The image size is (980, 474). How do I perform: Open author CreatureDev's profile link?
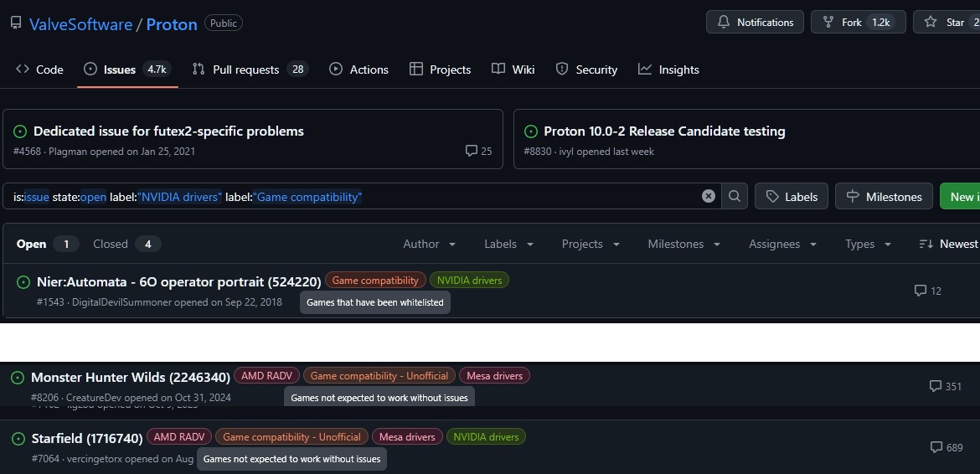tap(94, 397)
